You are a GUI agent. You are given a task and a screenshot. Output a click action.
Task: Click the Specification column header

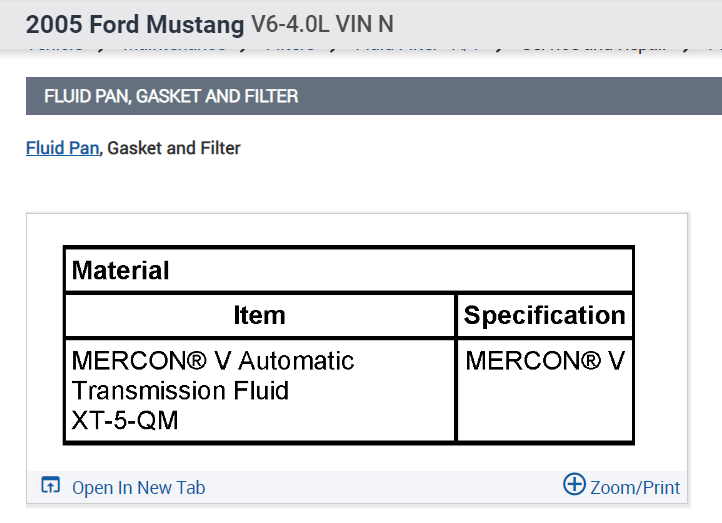coord(544,316)
